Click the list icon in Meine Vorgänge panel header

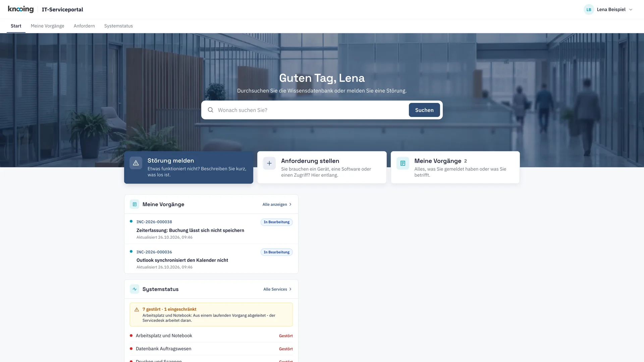coord(135,204)
